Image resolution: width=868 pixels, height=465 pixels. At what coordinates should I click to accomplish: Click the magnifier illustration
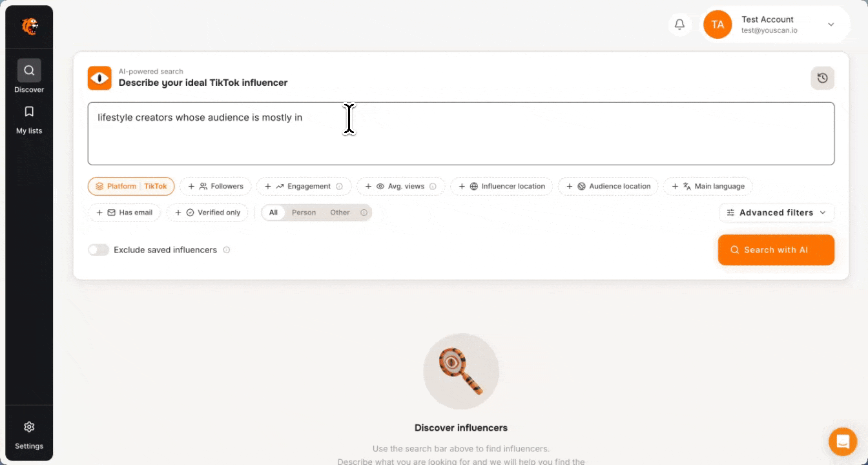click(x=461, y=371)
